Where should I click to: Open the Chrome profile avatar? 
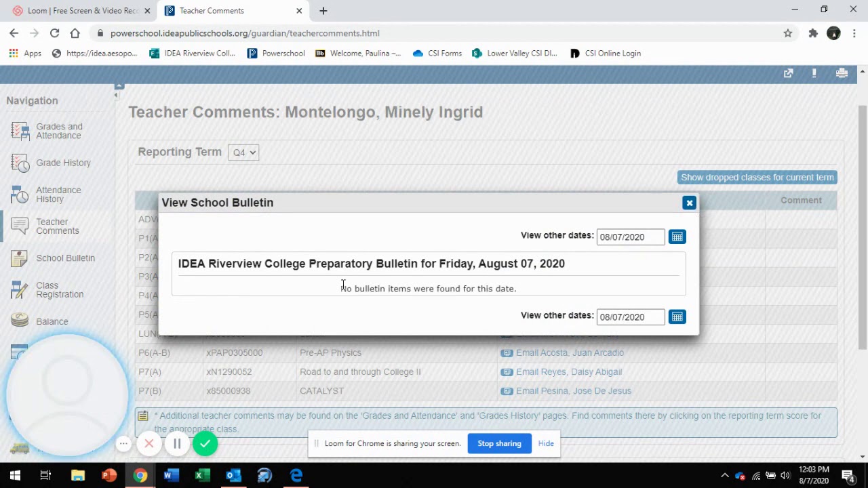833,33
